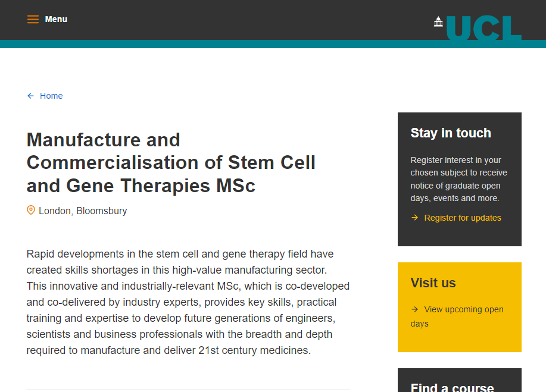Open the Register for updates link

pyautogui.click(x=463, y=218)
